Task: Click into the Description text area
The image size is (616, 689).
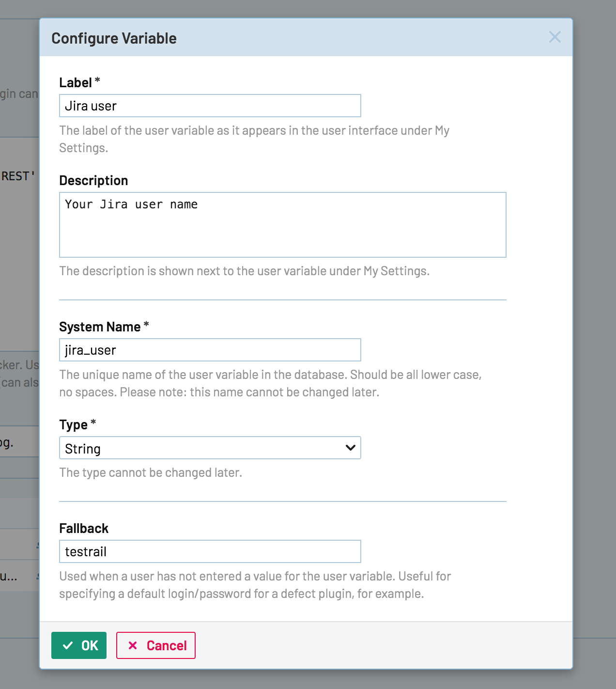Action: 282,225
